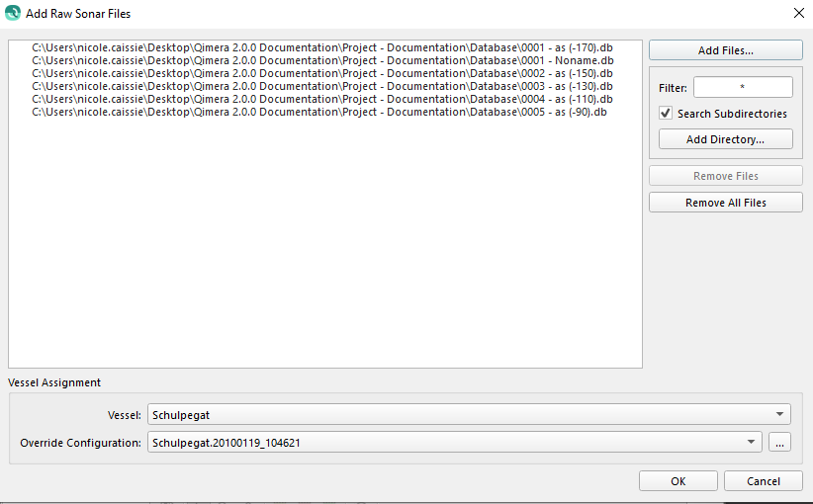Select the file 0001 - as (-170).db
813x504 pixels.
coord(322,47)
